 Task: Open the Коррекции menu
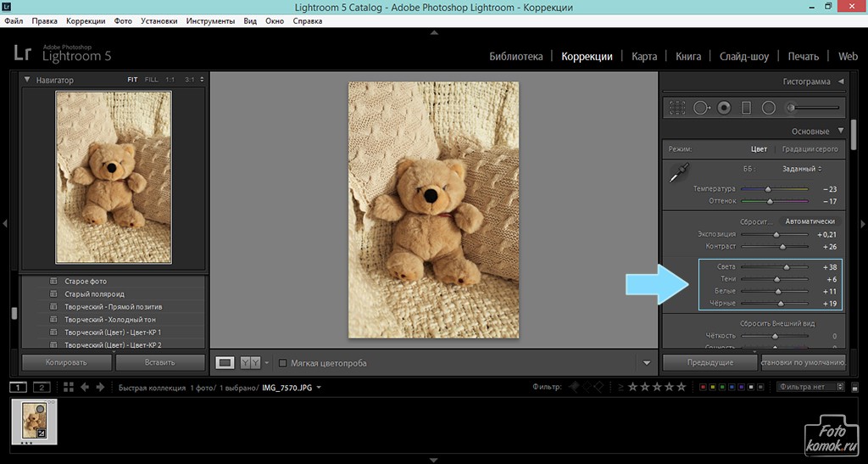point(86,21)
